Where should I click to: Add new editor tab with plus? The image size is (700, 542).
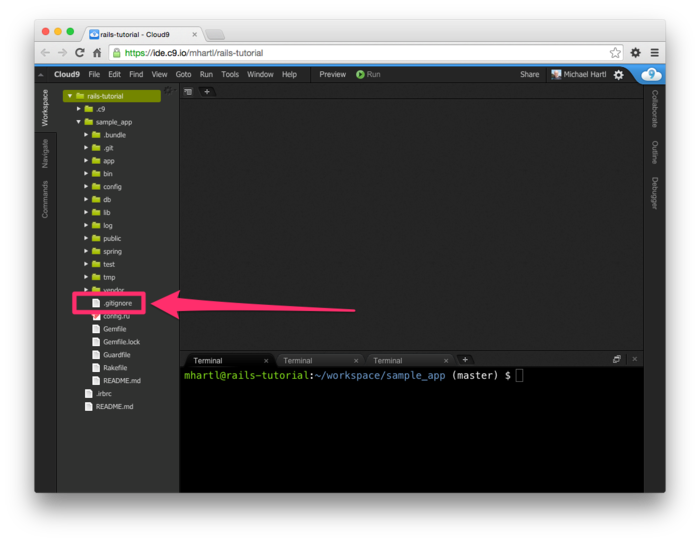tap(207, 92)
